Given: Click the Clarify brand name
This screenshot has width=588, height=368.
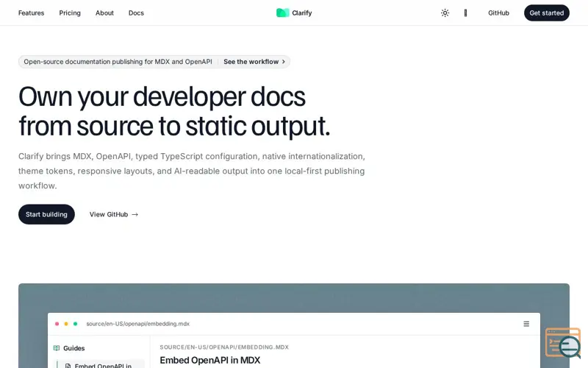Looking at the screenshot, I should coord(302,13).
